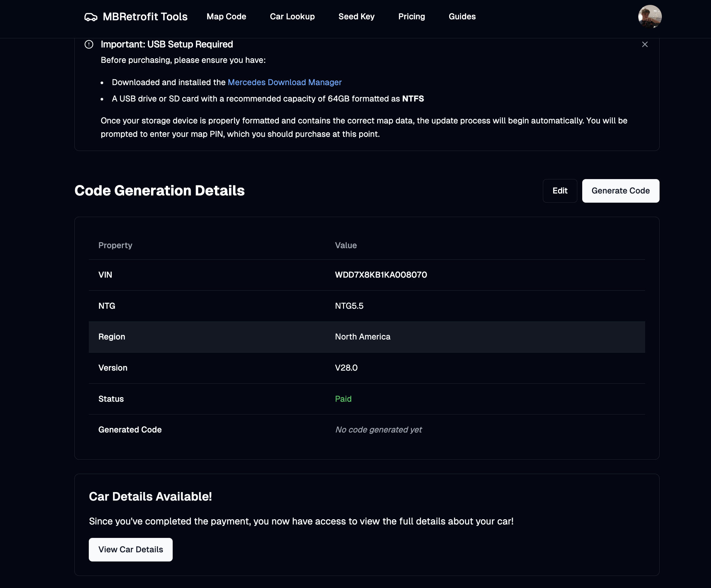Click the MBRetrofit Tools brand title
This screenshot has width=711, height=588.
145,17
